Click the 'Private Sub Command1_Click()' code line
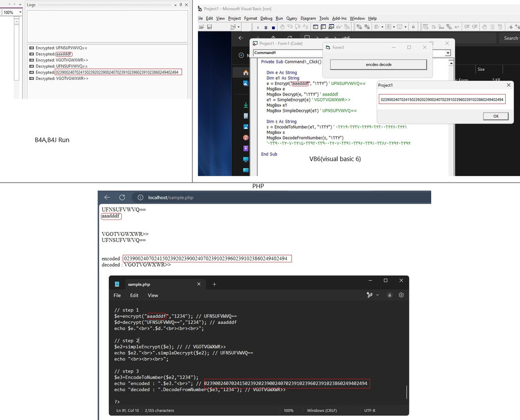520x420 pixels. click(291, 61)
